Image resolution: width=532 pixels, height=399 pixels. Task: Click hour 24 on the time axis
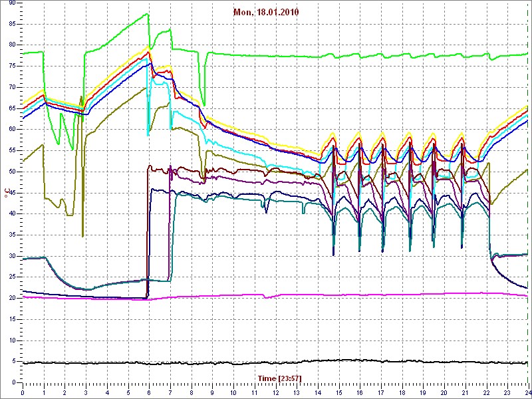tap(527, 392)
